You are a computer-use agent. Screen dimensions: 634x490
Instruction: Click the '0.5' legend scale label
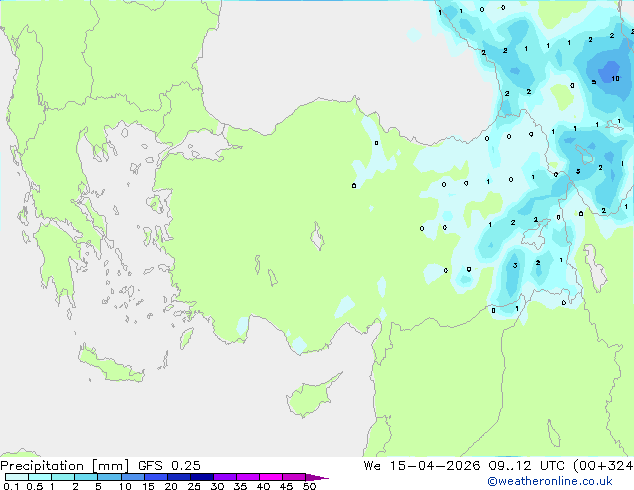(35, 486)
